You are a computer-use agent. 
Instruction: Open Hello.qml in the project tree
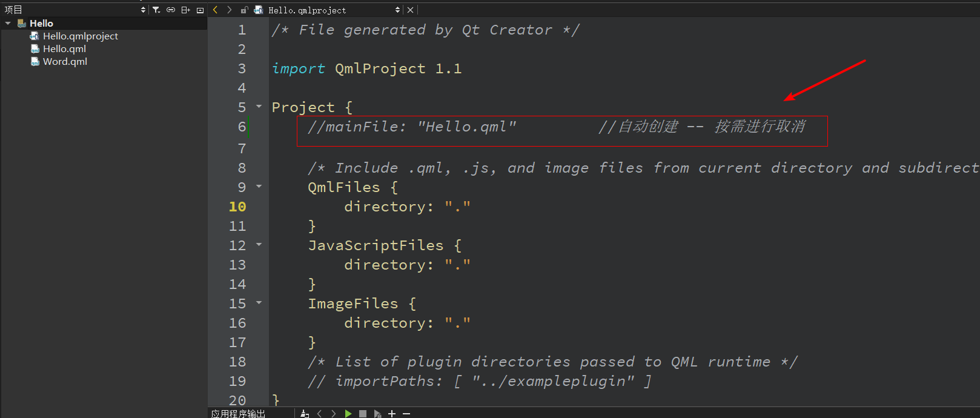point(64,48)
